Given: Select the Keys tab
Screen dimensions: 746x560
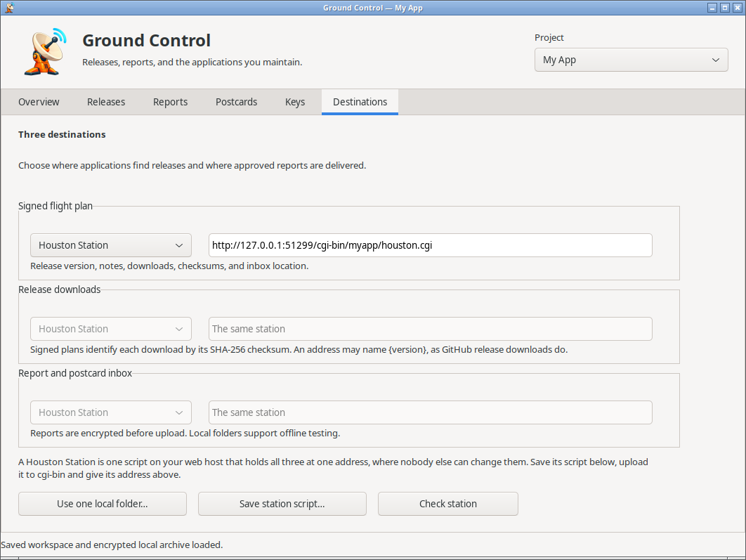Looking at the screenshot, I should 295,102.
